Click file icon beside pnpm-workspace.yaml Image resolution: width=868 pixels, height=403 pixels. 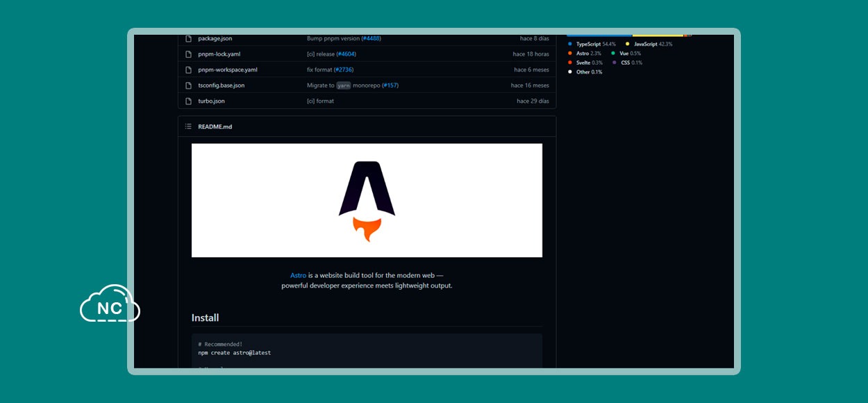point(188,69)
